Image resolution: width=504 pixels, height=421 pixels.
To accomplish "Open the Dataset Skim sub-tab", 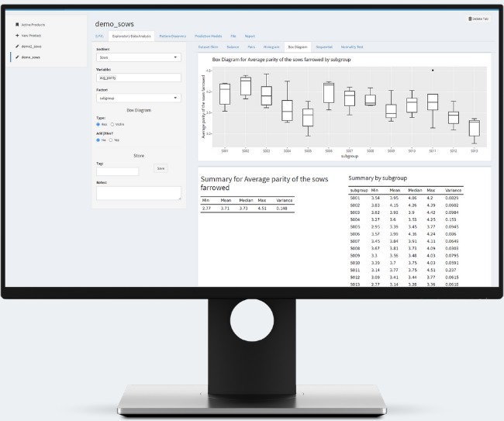I will (x=208, y=47).
